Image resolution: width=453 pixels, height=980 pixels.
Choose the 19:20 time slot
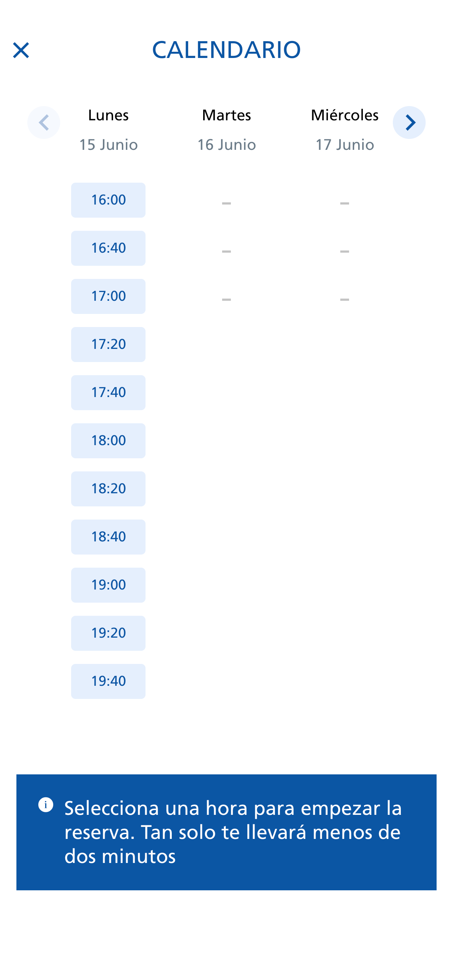(108, 633)
